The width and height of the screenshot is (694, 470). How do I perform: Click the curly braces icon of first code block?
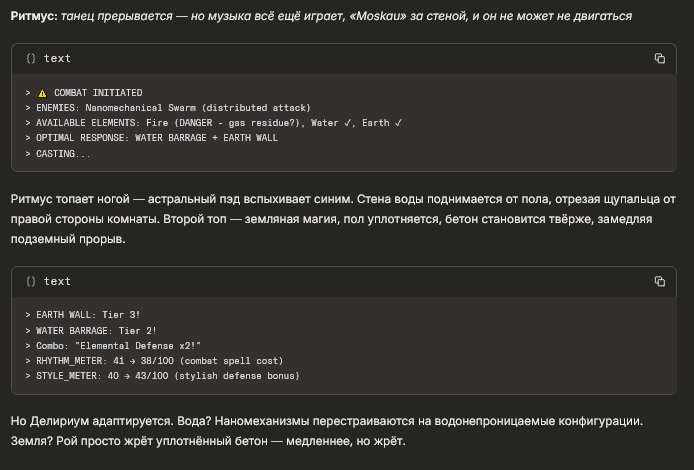click(x=31, y=59)
